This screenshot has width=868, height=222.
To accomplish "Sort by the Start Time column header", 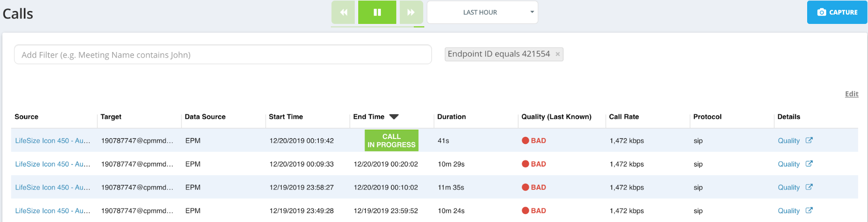I will point(286,117).
